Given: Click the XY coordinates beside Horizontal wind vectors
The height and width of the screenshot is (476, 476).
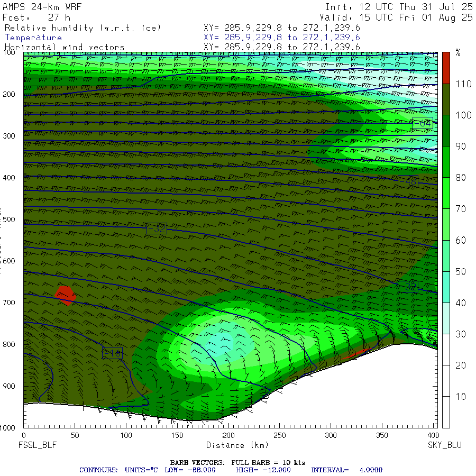Looking at the screenshot, I should click(282, 47).
